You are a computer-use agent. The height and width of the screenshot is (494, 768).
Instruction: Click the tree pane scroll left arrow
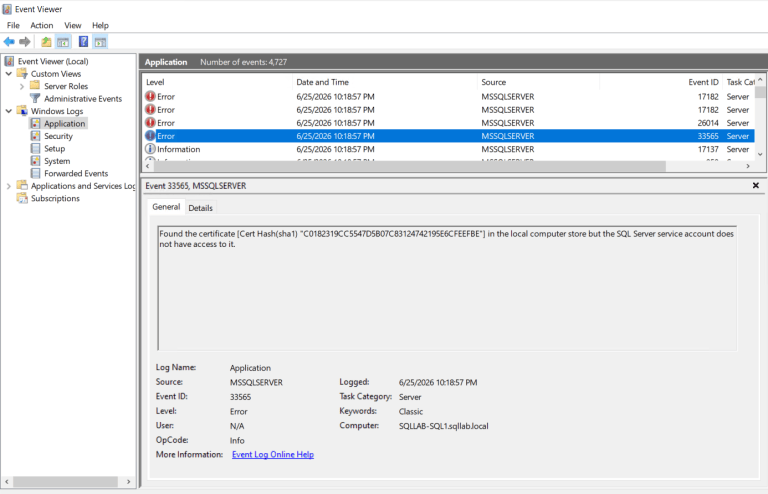(7, 482)
